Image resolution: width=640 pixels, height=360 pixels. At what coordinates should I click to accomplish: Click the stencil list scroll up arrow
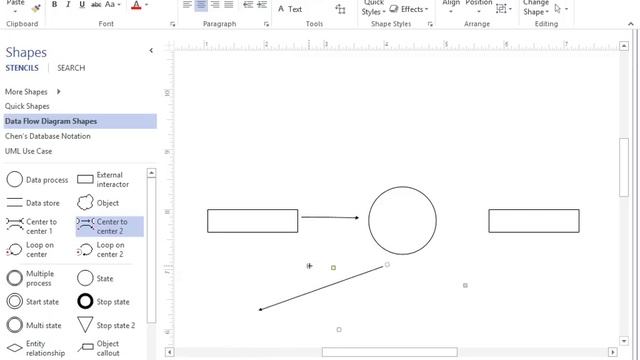point(151,173)
